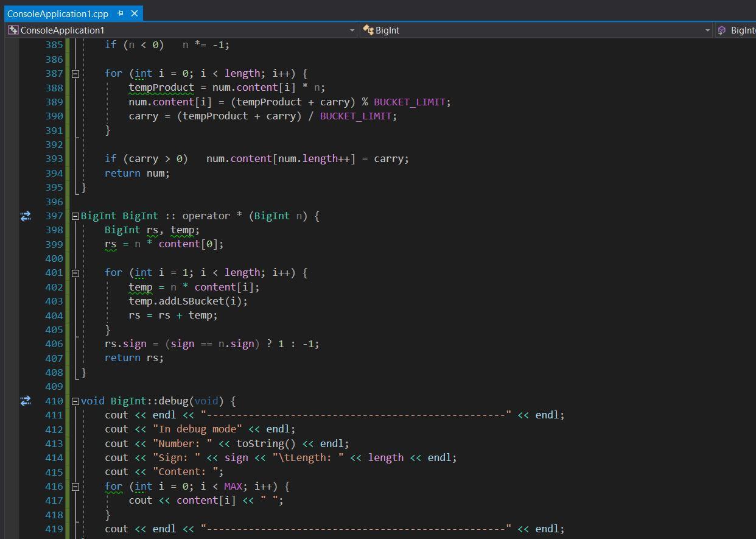The width and height of the screenshot is (756, 539).
Task: Click line number 399 to select that line
Action: point(54,244)
